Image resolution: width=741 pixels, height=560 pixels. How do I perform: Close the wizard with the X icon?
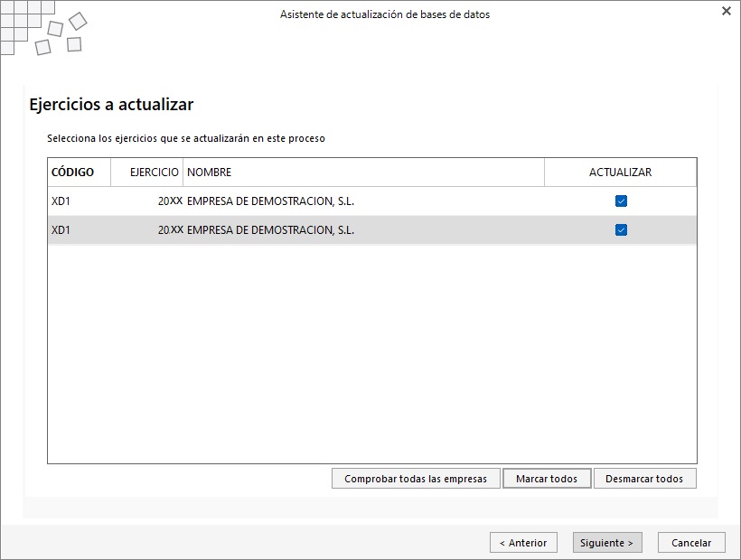tap(727, 11)
